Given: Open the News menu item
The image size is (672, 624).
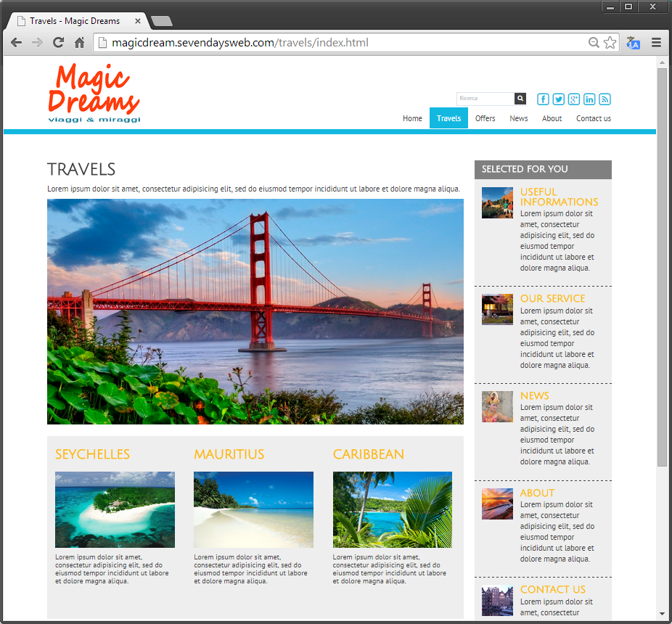Looking at the screenshot, I should (x=519, y=118).
